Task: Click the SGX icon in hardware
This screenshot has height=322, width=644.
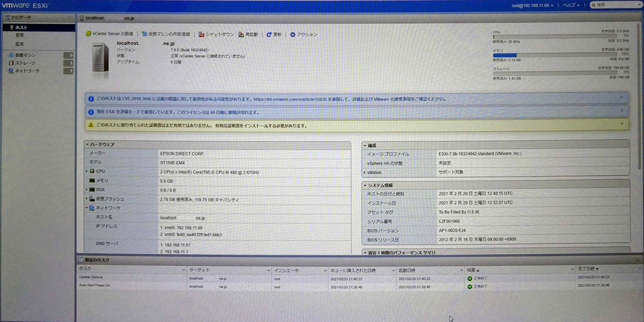Action: click(x=92, y=190)
